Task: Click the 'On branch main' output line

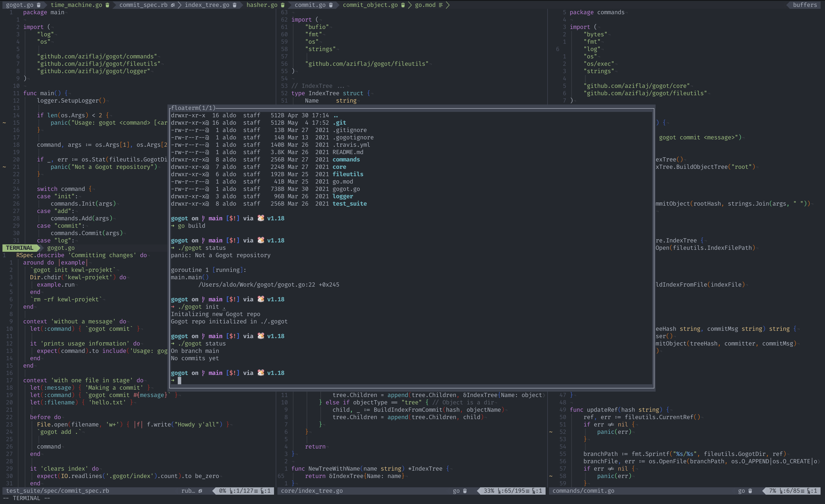Action: click(x=195, y=351)
